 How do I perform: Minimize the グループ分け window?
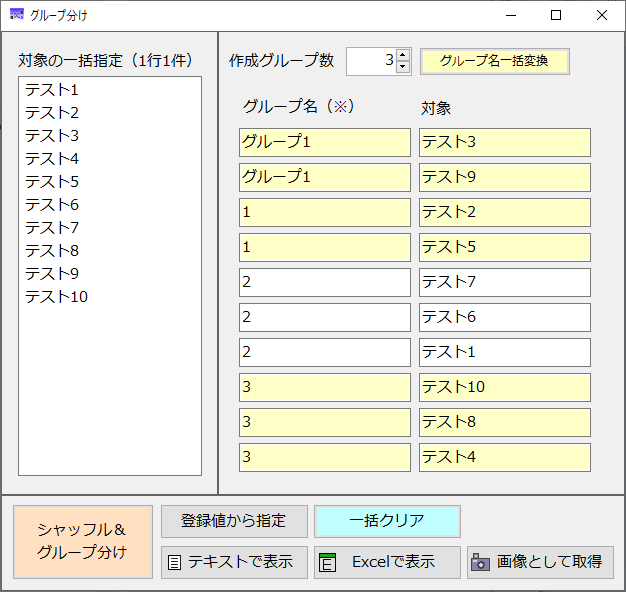tap(511, 15)
